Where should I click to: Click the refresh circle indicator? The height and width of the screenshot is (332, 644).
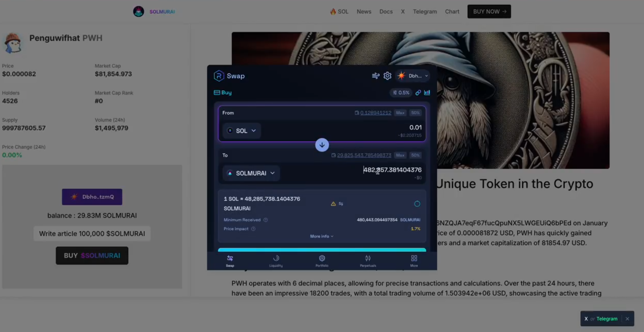(x=417, y=204)
